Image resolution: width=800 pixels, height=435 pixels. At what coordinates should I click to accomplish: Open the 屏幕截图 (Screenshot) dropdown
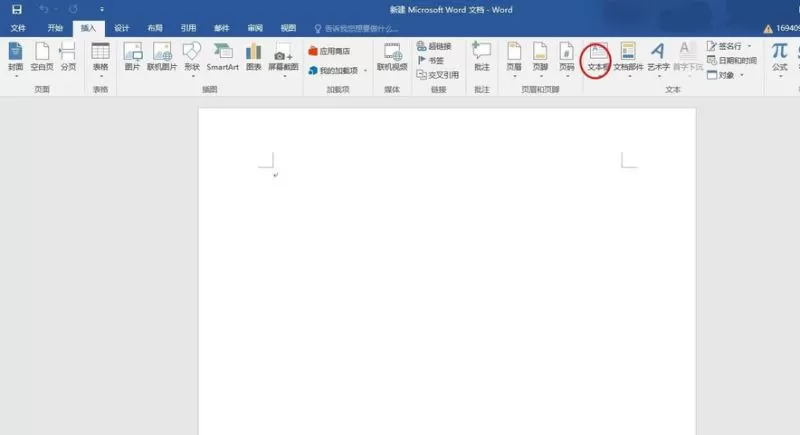point(283,60)
